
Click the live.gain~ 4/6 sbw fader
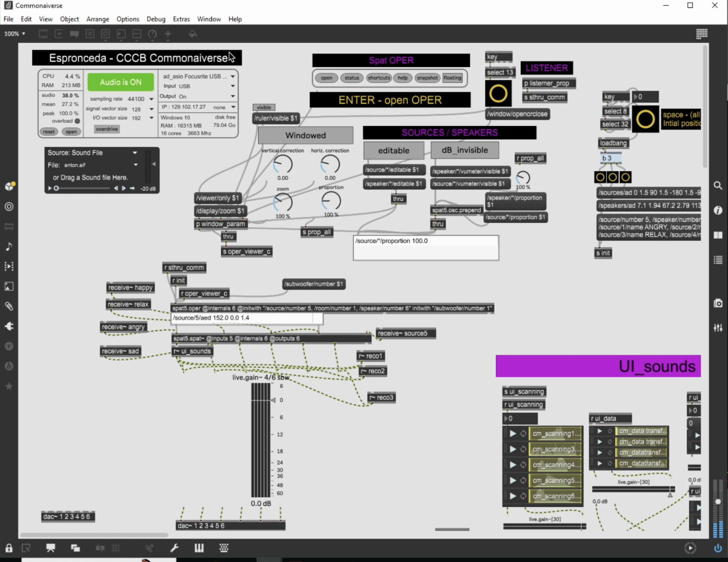261,439
